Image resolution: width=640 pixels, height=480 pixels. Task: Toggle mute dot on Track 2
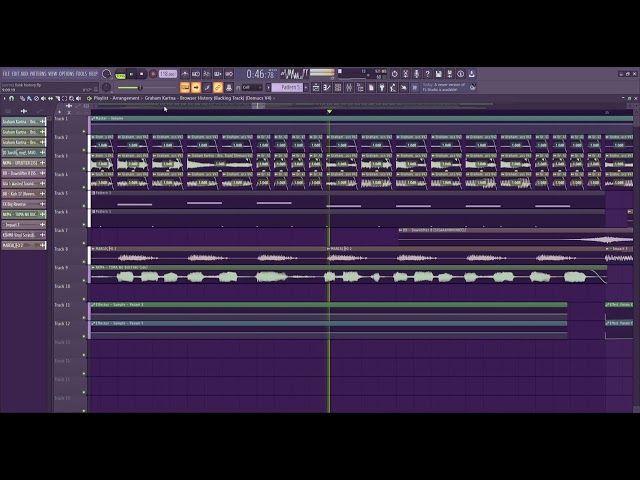tap(84, 150)
